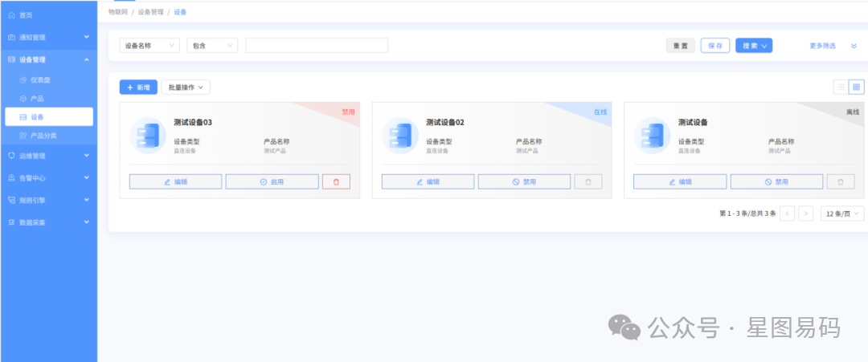
Task: Delete 测试设备03 with the red trash icon
Action: [x=336, y=182]
